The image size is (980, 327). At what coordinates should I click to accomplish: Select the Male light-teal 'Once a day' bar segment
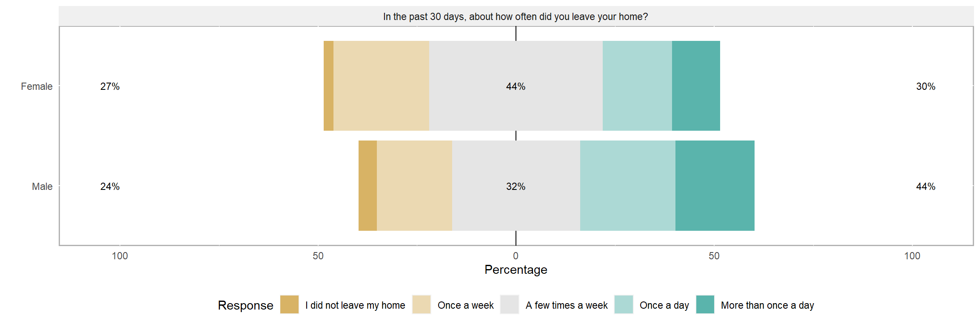click(627, 186)
